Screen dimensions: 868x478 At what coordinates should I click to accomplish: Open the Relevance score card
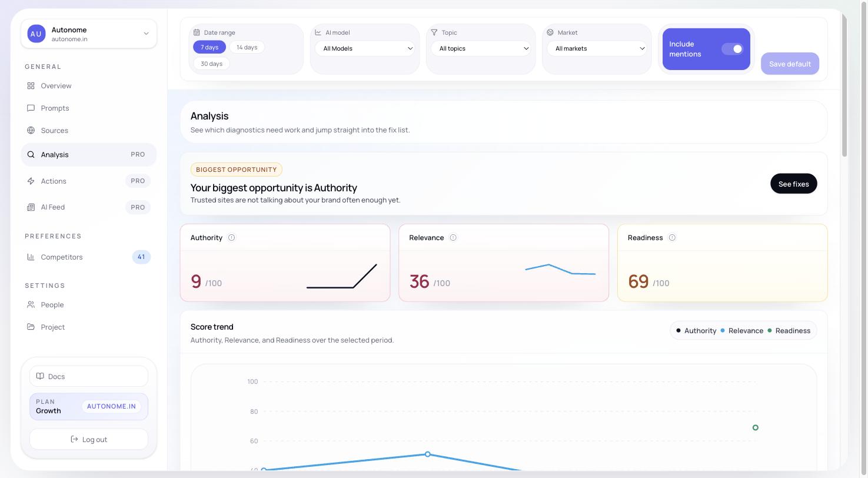(504, 263)
